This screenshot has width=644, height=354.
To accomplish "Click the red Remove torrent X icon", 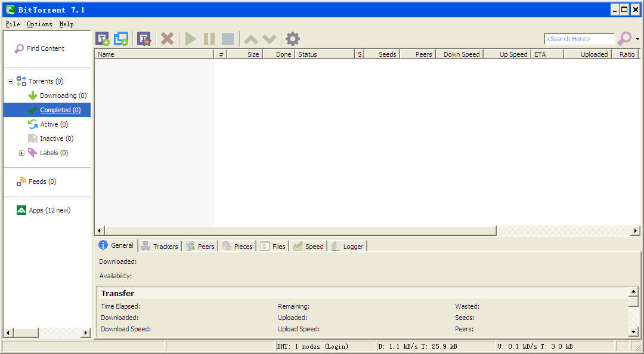I will point(167,39).
